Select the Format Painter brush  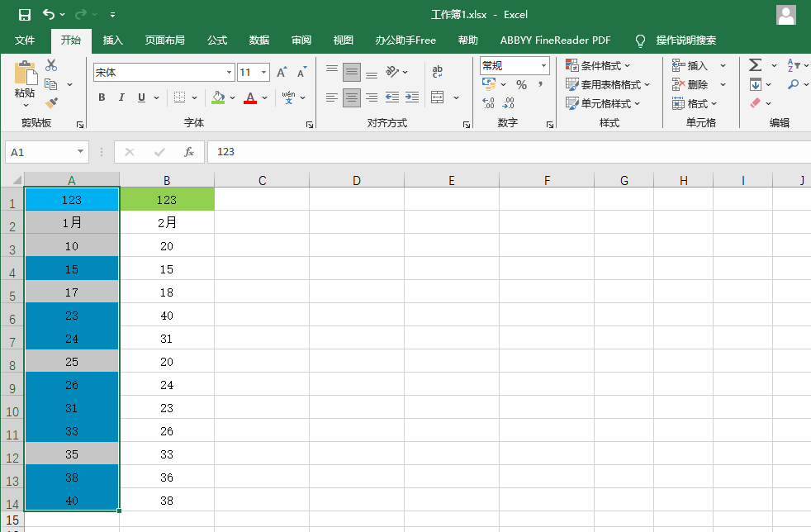(51, 102)
